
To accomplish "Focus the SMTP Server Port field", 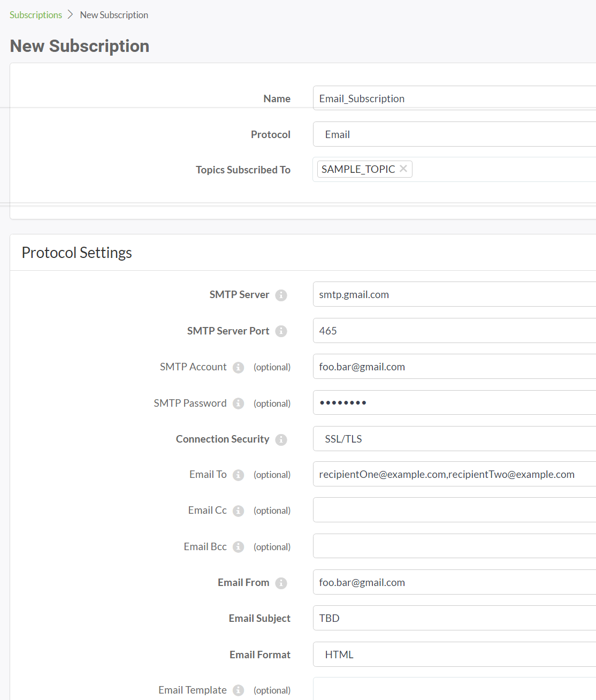I will pyautogui.click(x=454, y=331).
